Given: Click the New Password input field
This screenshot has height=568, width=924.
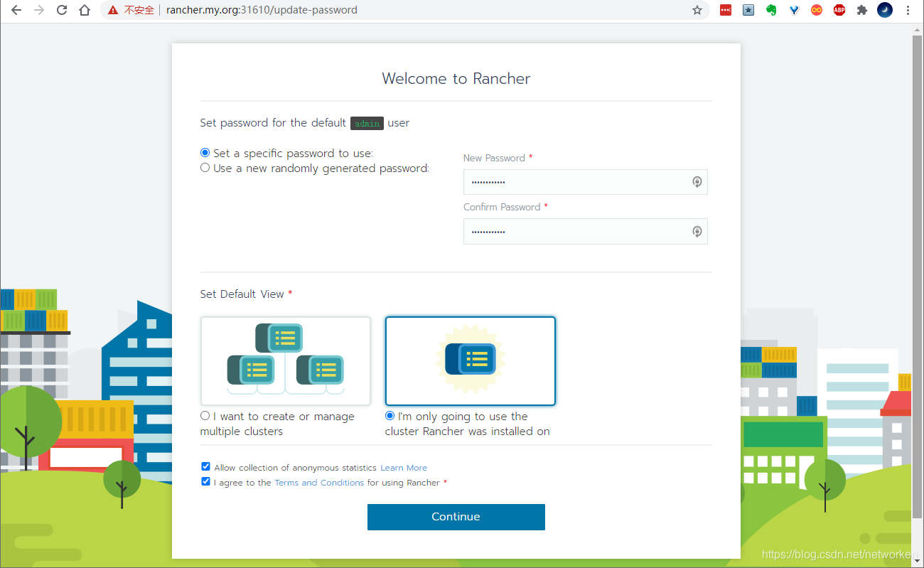Looking at the screenshot, I should coord(585,182).
